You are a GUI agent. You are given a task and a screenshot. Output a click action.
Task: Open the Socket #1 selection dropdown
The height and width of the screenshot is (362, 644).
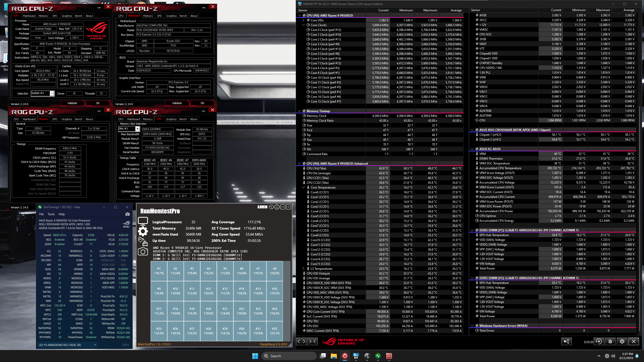click(52, 94)
